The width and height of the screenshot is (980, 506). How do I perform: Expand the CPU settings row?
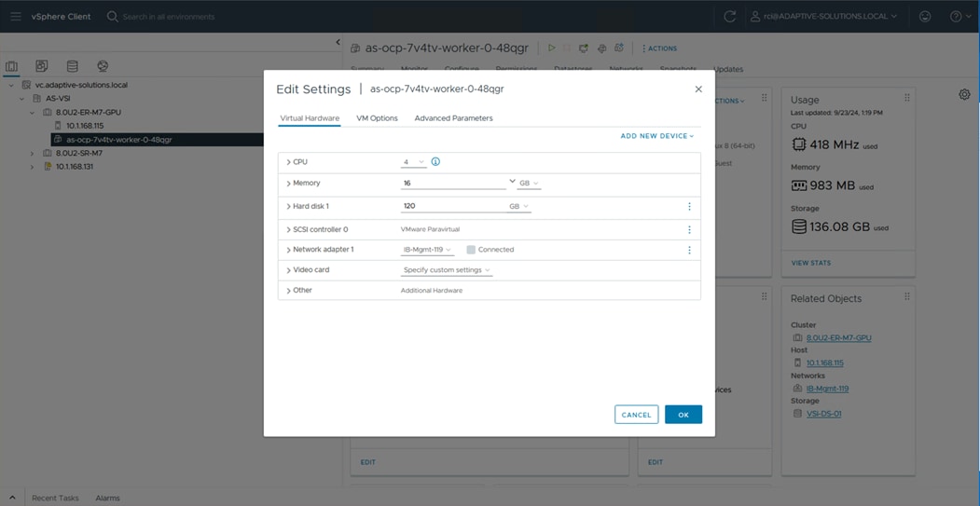[x=289, y=162]
